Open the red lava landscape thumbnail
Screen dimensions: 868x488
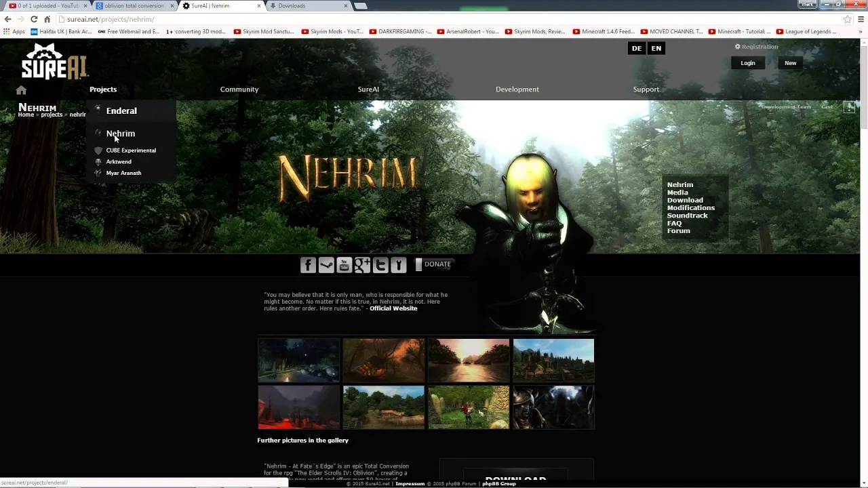tap(299, 407)
